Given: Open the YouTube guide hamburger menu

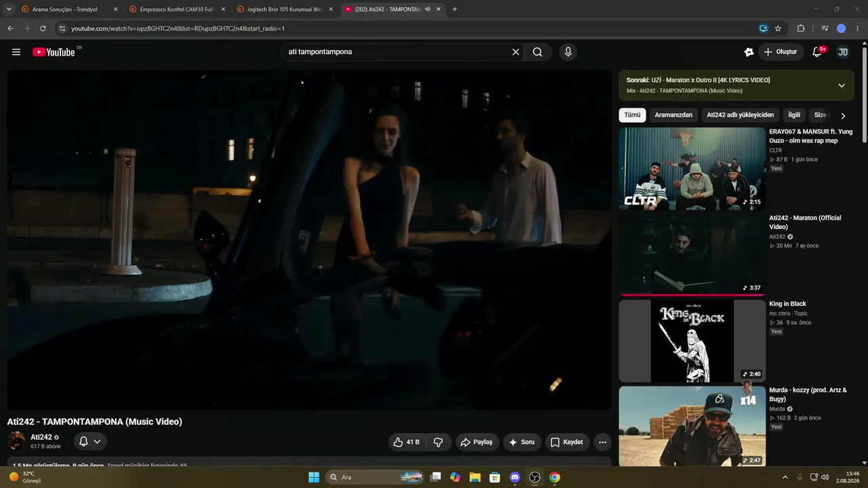Looking at the screenshot, I should click(16, 52).
